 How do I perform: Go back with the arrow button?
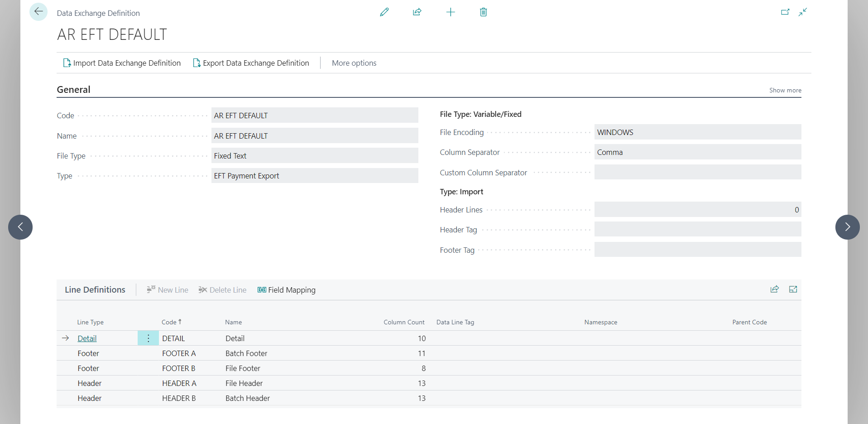[38, 12]
